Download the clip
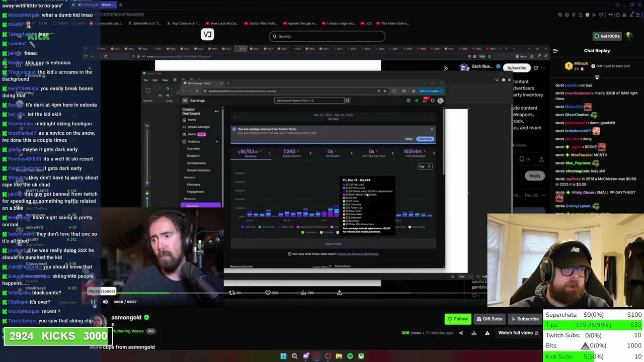Screen dimensions: 644x362 point(474,333)
